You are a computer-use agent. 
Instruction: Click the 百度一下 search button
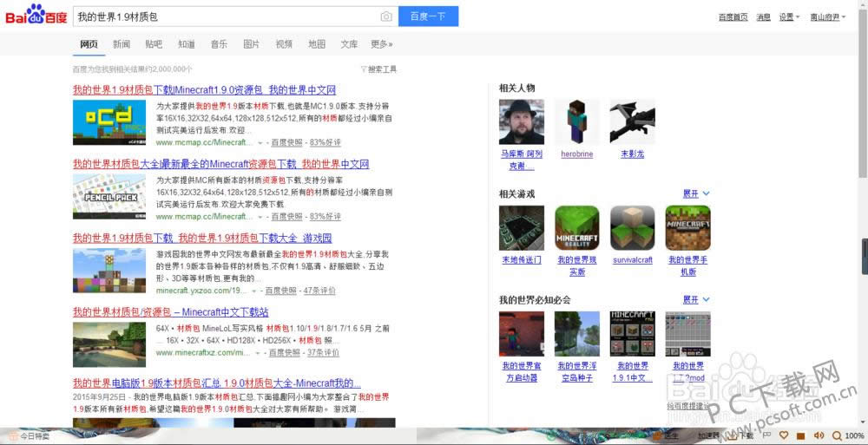pyautogui.click(x=428, y=16)
